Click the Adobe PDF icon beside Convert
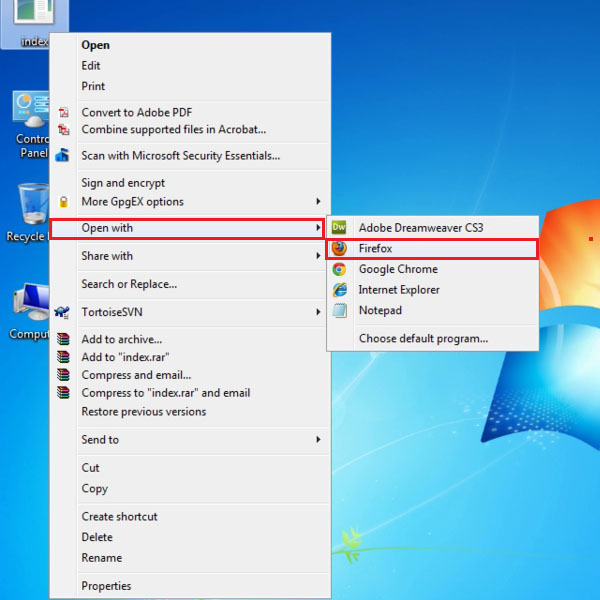 tap(64, 112)
